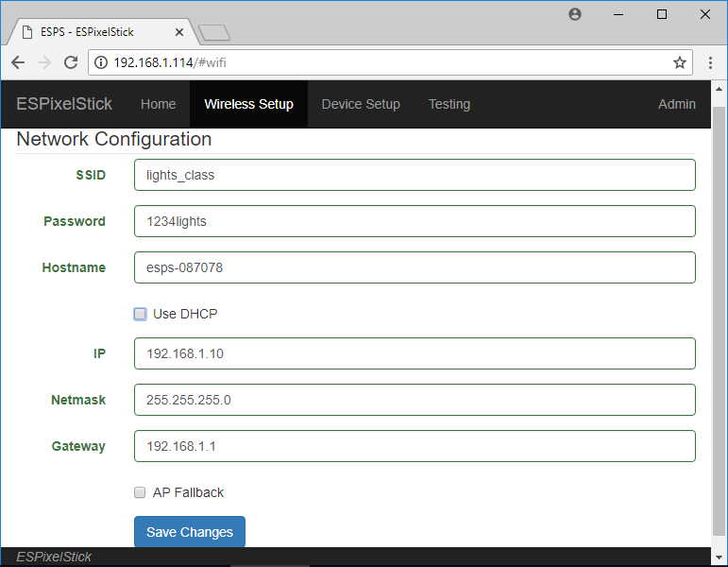This screenshot has height=567, width=728.
Task: Click the Use DHCP label text
Action: (x=185, y=314)
